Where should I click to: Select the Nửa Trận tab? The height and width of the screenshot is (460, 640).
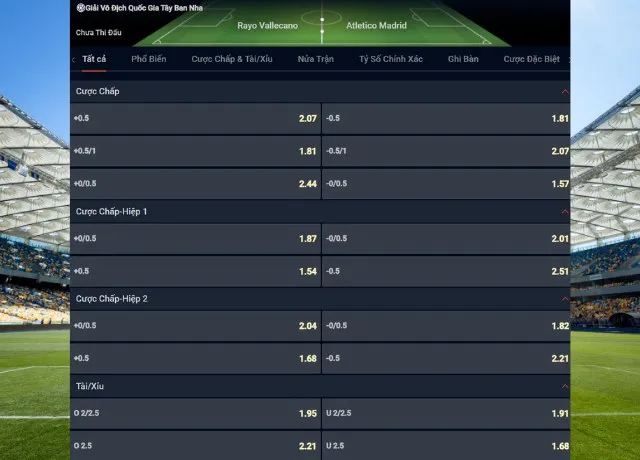tap(315, 60)
